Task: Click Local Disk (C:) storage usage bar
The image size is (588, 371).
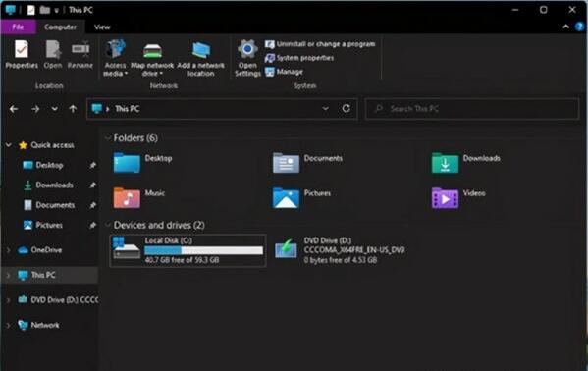Action: click(203, 250)
